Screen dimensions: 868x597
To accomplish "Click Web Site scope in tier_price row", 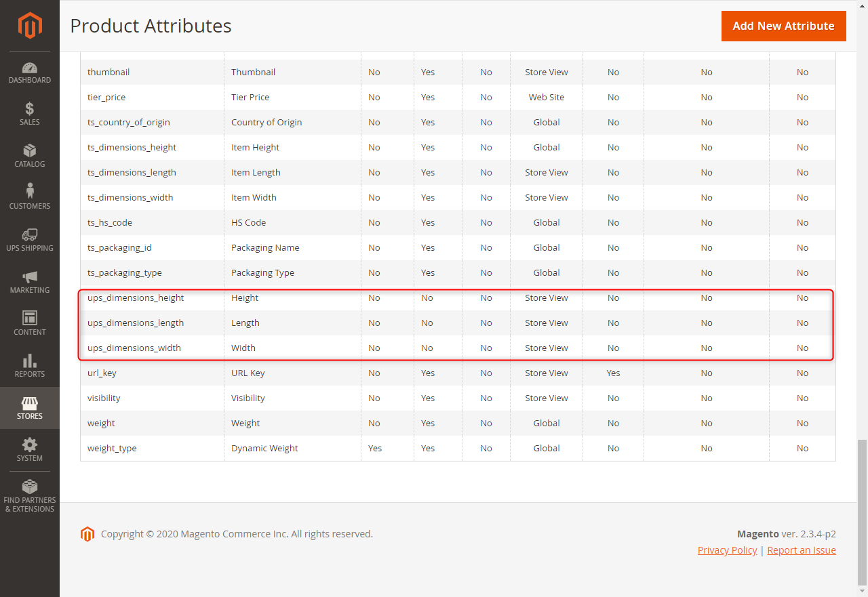I will click(x=547, y=97).
